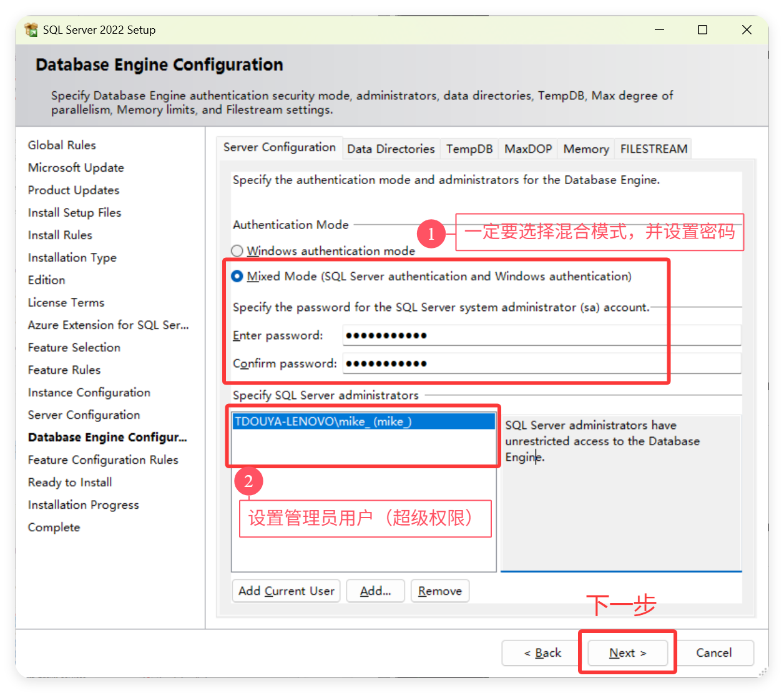Click Complete step in sidebar
This screenshot has width=784, height=693.
click(54, 527)
